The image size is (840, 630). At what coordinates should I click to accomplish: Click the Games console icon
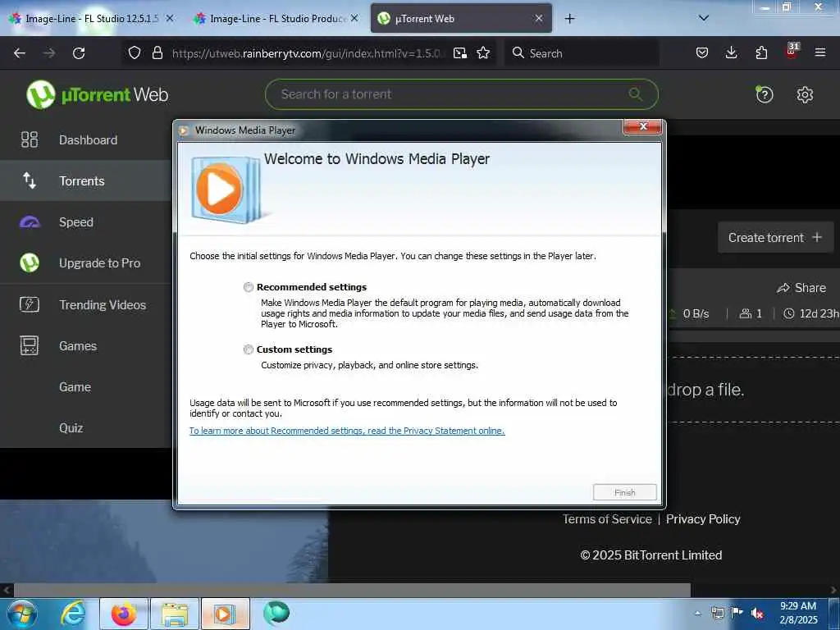[x=30, y=345]
